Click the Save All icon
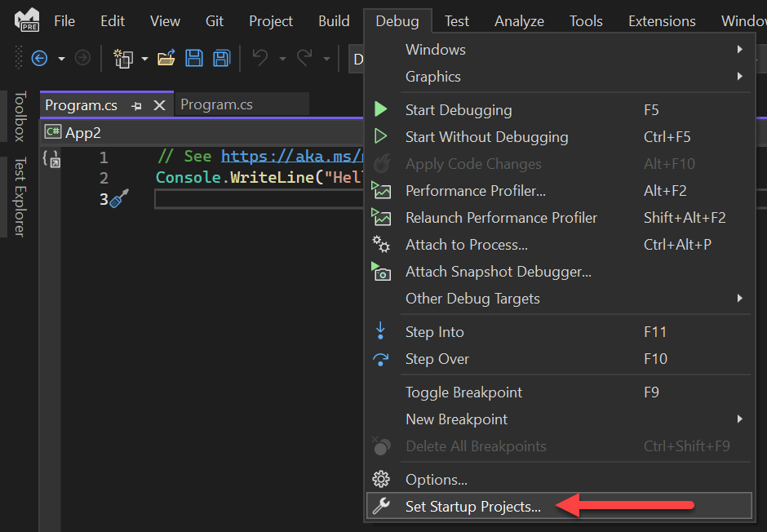767x532 pixels. (221, 58)
